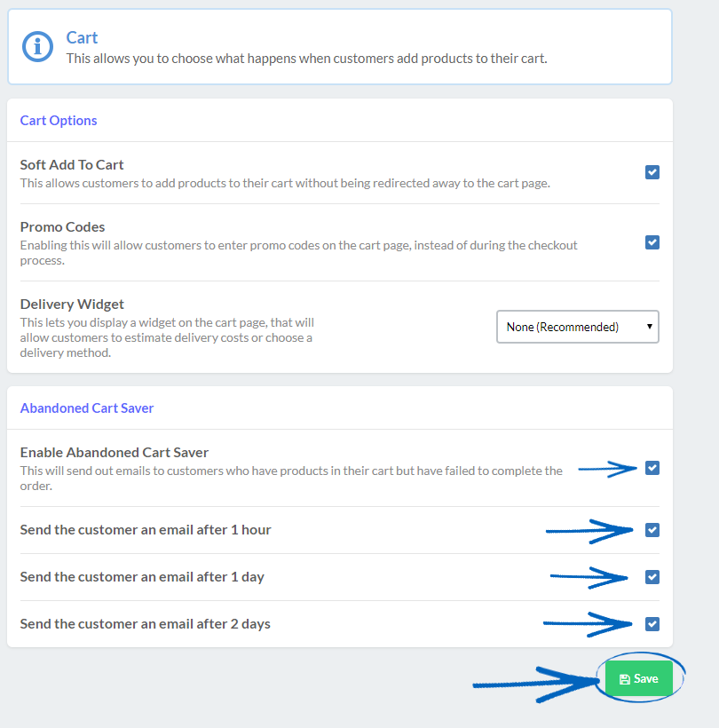Disable the Promo Codes checkbox

coord(652,242)
